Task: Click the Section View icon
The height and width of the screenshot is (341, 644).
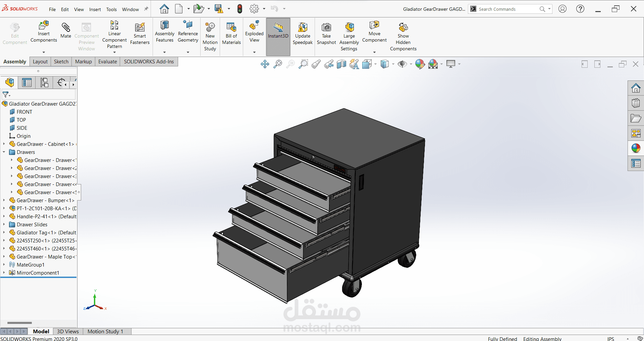Action: [341, 64]
